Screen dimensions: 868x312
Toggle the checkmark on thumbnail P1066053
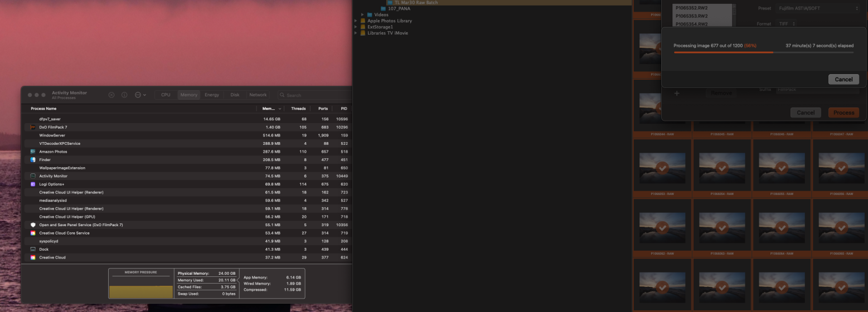coord(662,168)
